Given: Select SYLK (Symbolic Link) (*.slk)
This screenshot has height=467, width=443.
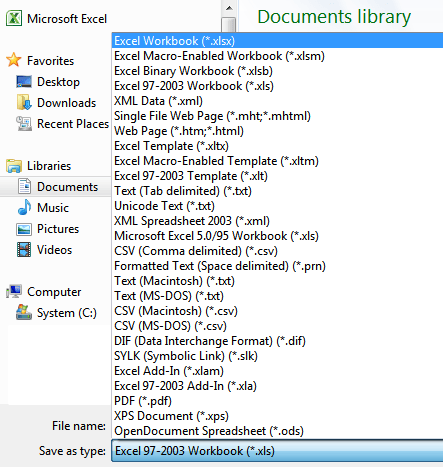Looking at the screenshot, I should click(277, 356).
